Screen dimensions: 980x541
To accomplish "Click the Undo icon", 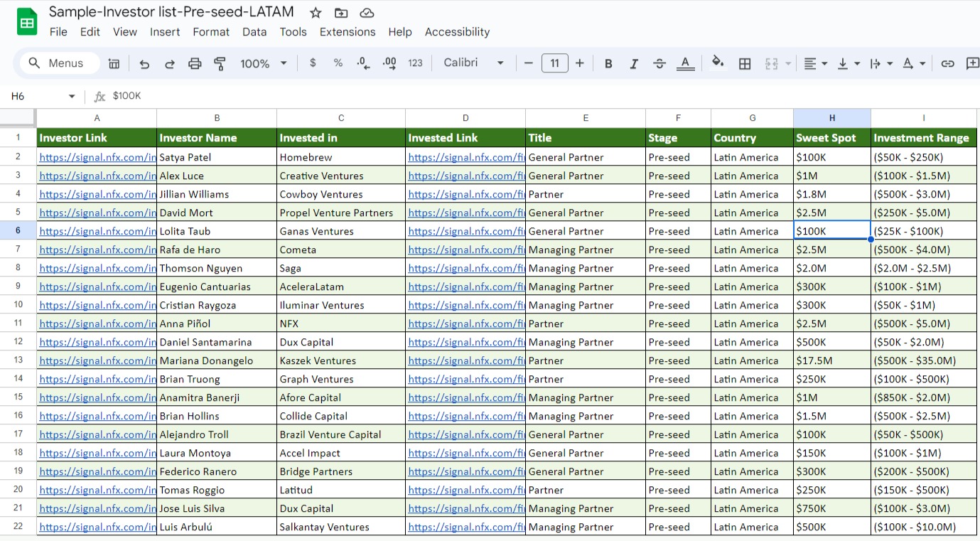I will coord(145,63).
